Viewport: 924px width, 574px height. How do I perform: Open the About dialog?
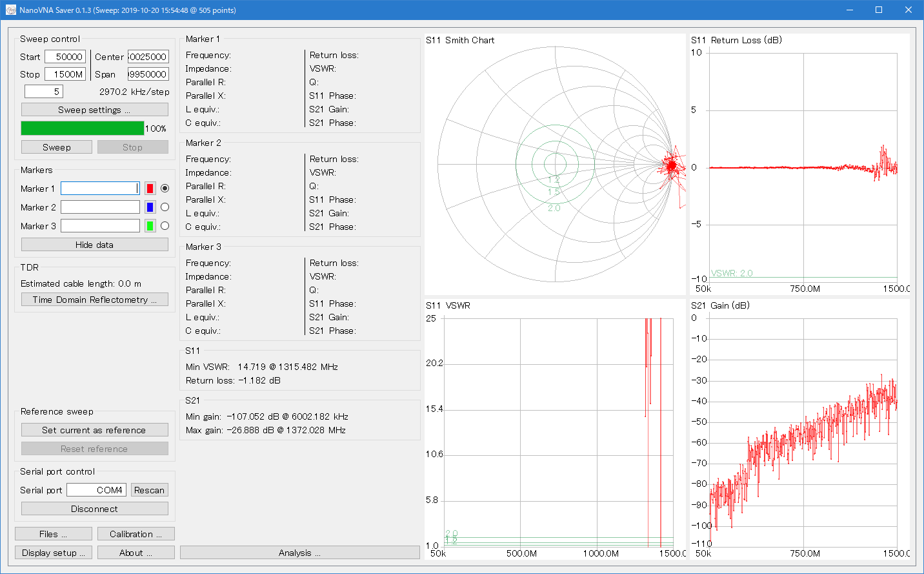(x=136, y=553)
